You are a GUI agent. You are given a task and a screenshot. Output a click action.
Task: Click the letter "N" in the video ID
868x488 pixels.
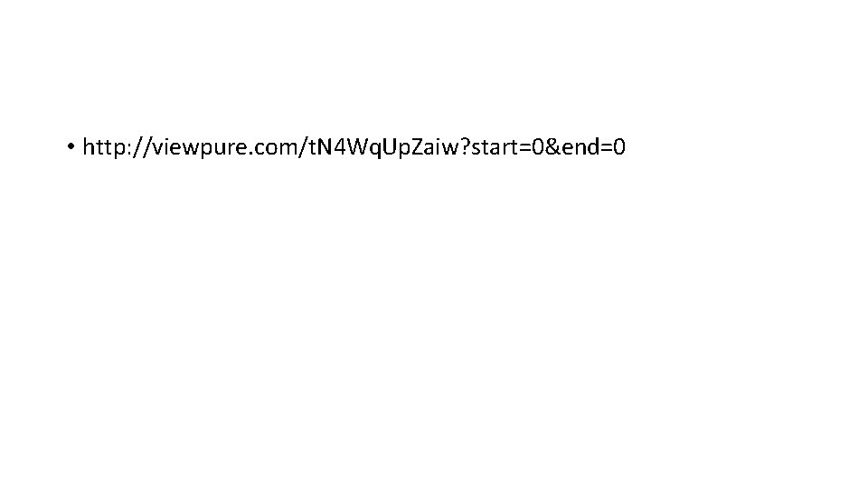(x=324, y=147)
